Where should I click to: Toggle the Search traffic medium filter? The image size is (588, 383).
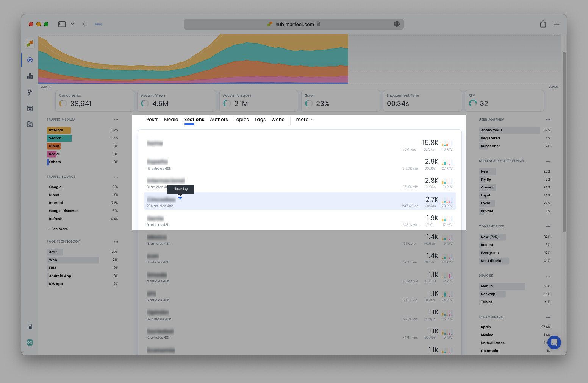(x=59, y=138)
